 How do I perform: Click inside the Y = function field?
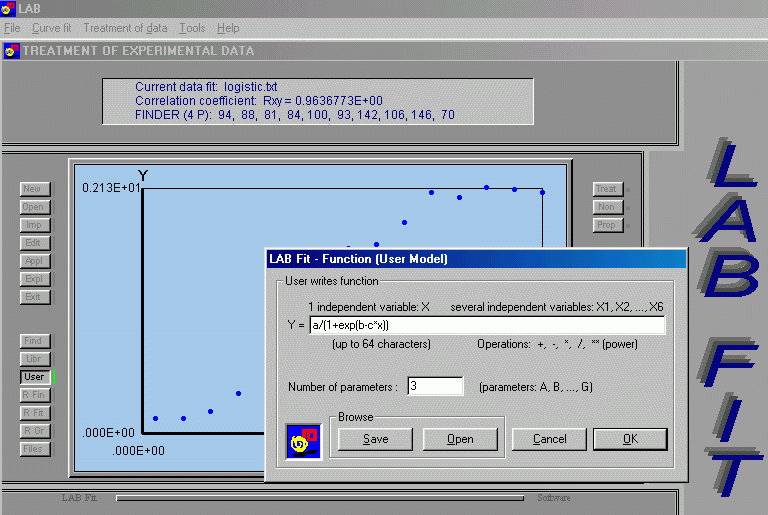coord(486,325)
